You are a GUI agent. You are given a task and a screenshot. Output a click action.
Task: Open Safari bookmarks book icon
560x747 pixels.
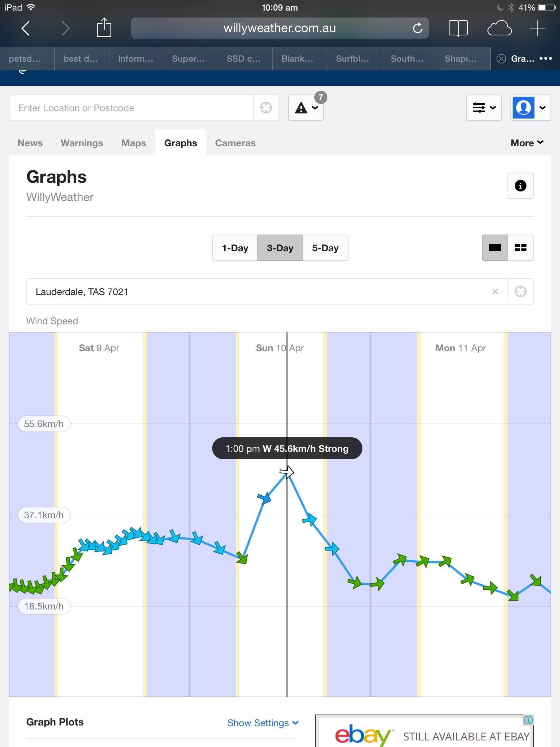click(458, 28)
